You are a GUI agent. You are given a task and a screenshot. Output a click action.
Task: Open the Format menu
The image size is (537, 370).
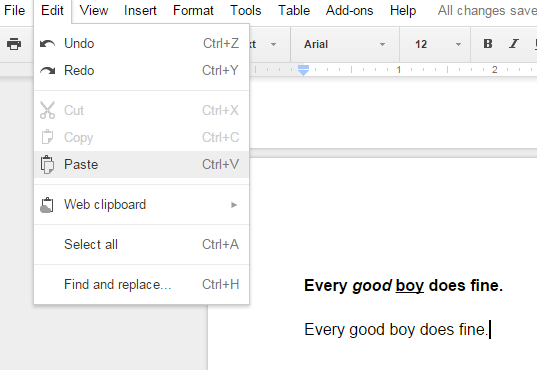[x=193, y=11]
